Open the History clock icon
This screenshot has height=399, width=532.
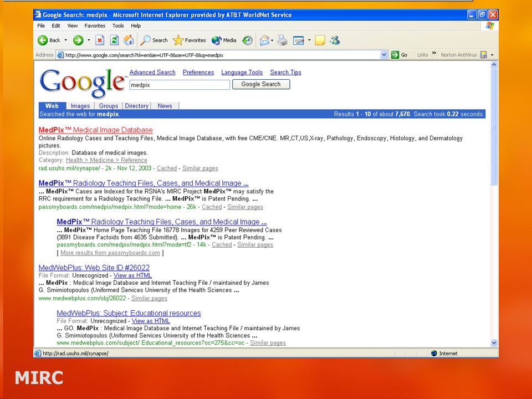(247, 40)
